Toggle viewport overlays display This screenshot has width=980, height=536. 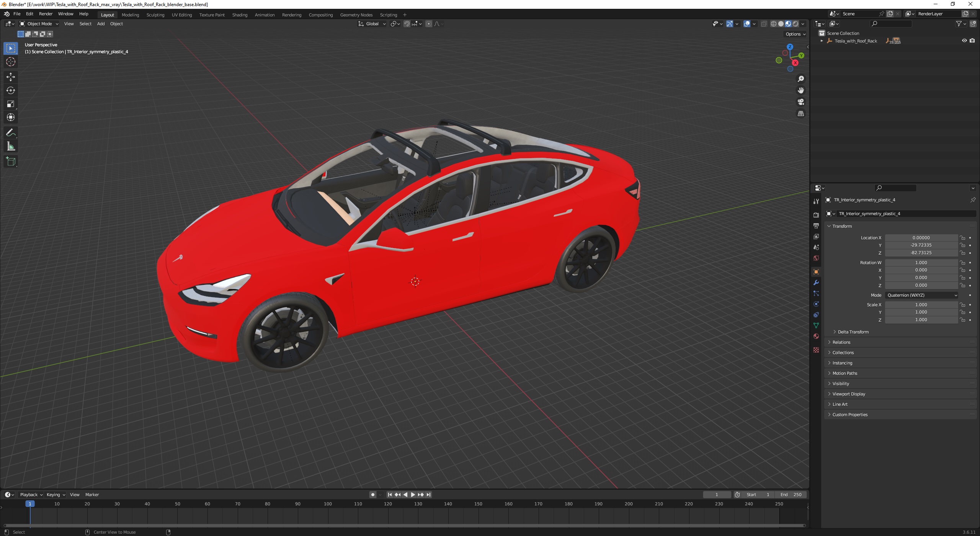coord(747,24)
